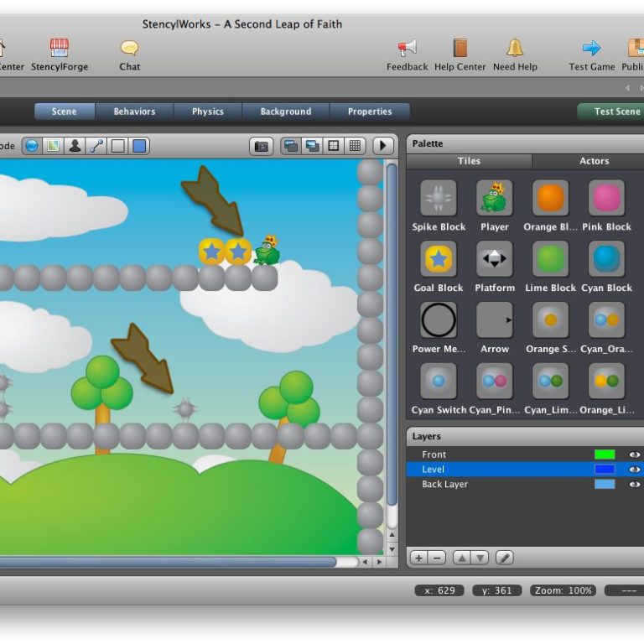
Task: Click the black play arrow button
Action: (383, 146)
